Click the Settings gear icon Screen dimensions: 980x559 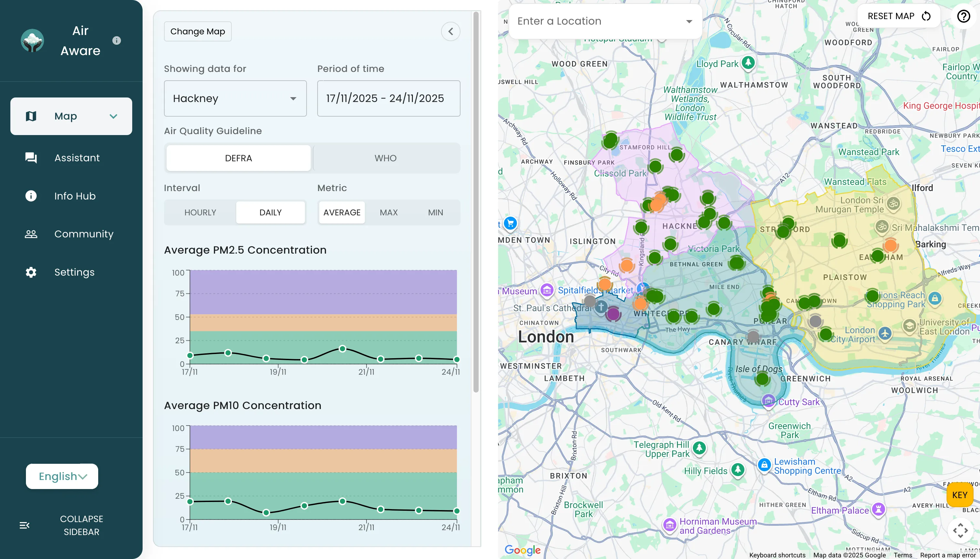(x=31, y=272)
